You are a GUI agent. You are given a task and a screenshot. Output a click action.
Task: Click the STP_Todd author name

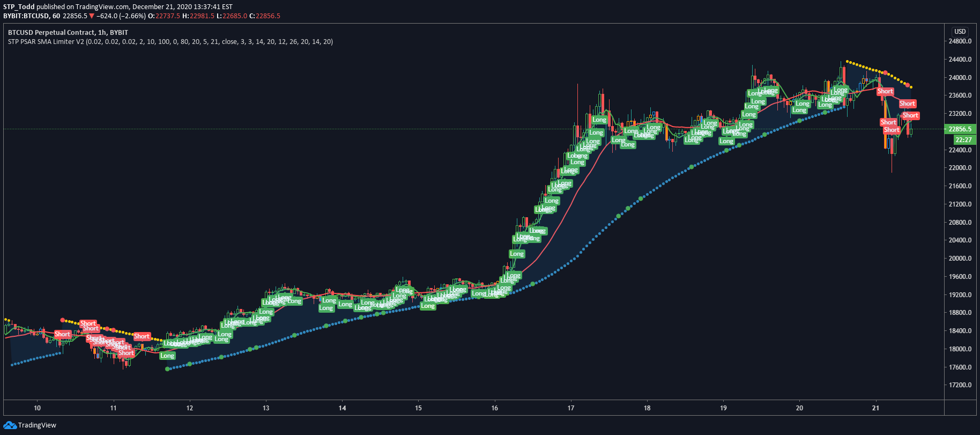tap(19, 7)
